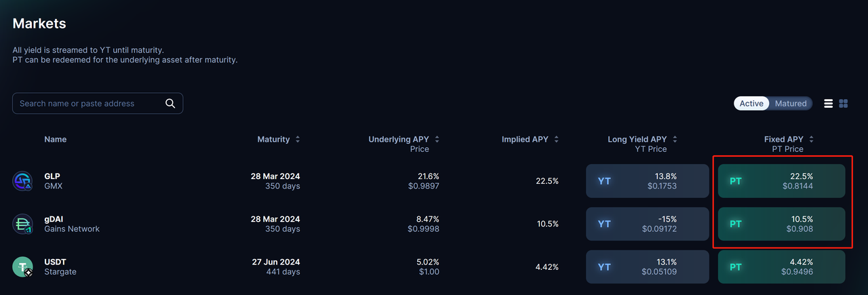This screenshot has height=295, width=868.
Task: Select the Active markets toggle
Action: coord(751,104)
